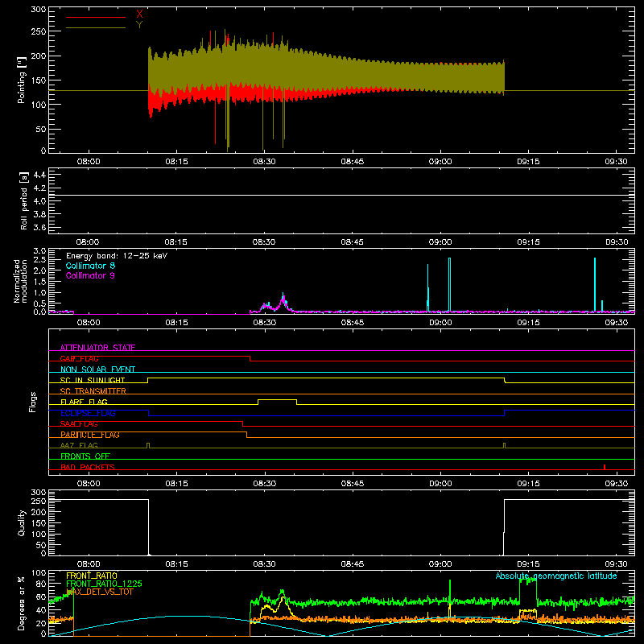Click the 09:15 tick label under Quality plot
The image size is (644, 644).
pyautogui.click(x=528, y=564)
